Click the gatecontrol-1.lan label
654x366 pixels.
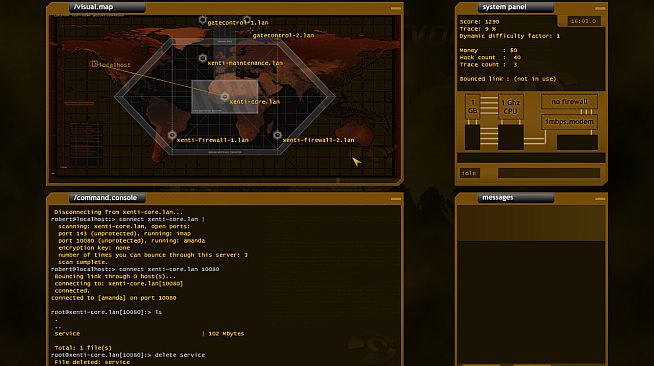coord(238,23)
